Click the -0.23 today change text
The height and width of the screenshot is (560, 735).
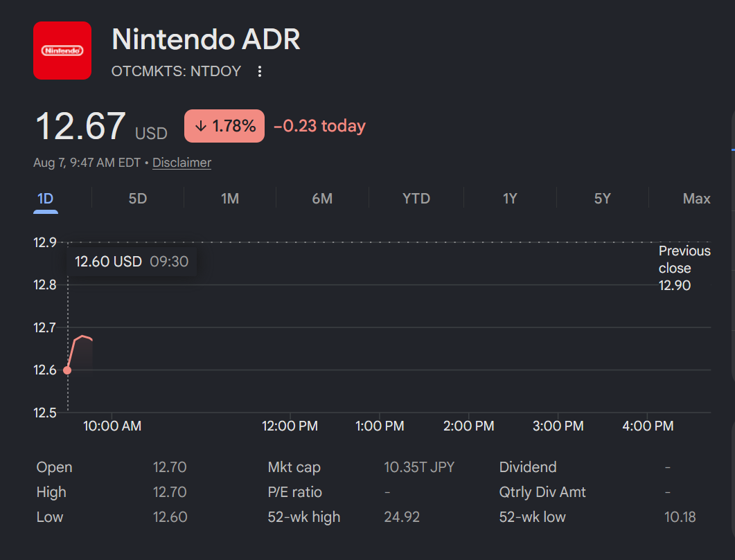click(x=319, y=126)
